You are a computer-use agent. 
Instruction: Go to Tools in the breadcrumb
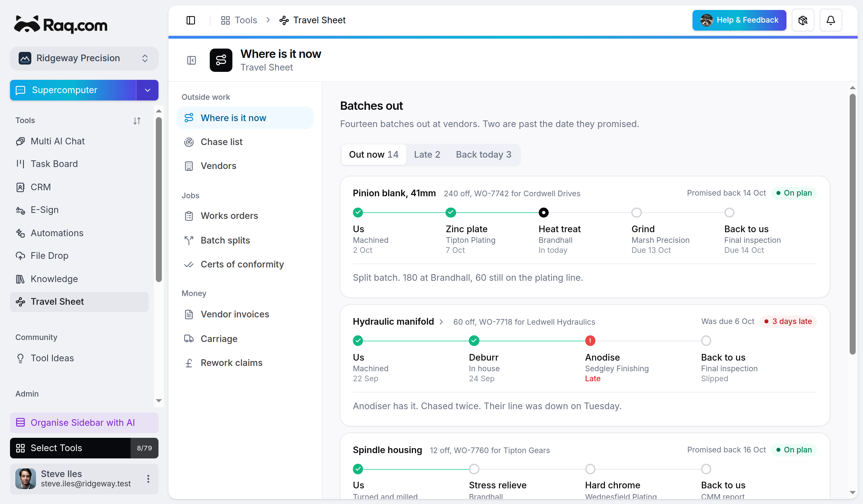(239, 20)
